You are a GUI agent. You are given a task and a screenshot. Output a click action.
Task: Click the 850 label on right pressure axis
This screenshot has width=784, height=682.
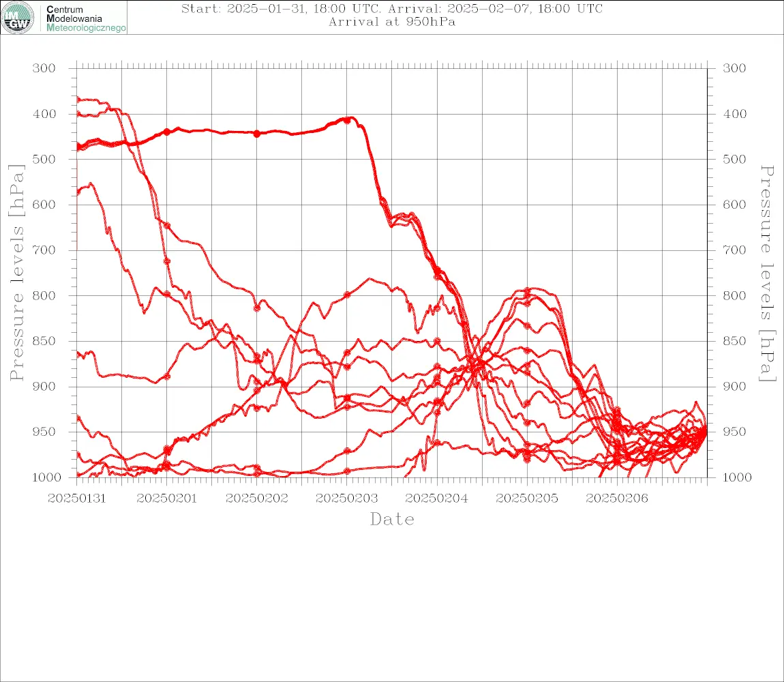[734, 341]
